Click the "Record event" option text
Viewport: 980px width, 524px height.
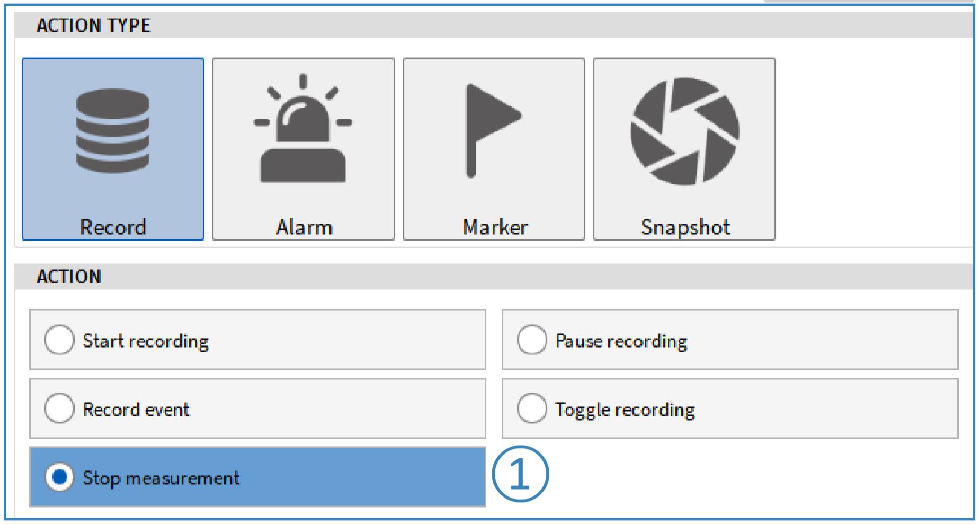tap(136, 410)
